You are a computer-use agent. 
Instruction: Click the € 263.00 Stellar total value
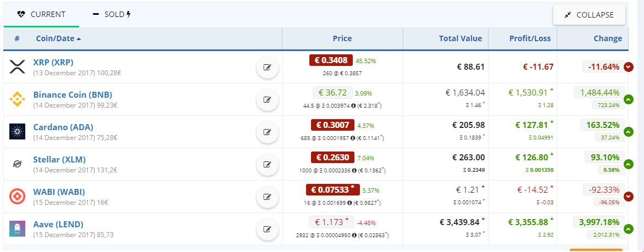469,157
